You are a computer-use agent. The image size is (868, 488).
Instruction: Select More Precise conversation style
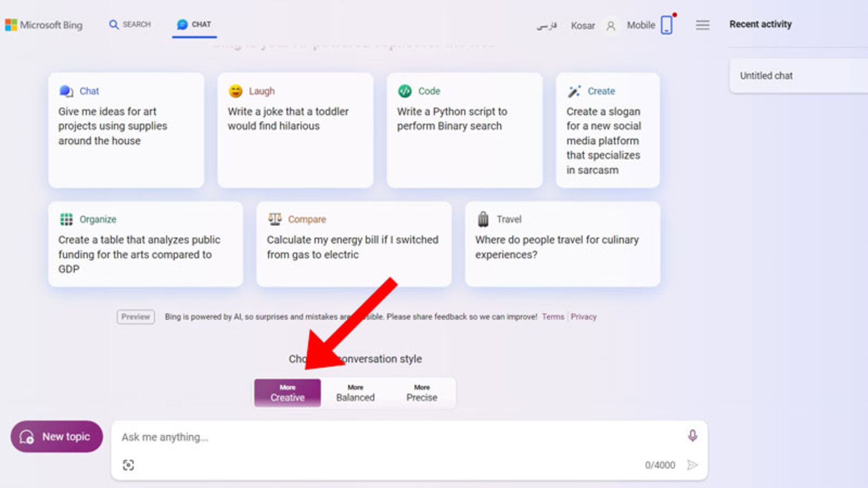(x=421, y=393)
